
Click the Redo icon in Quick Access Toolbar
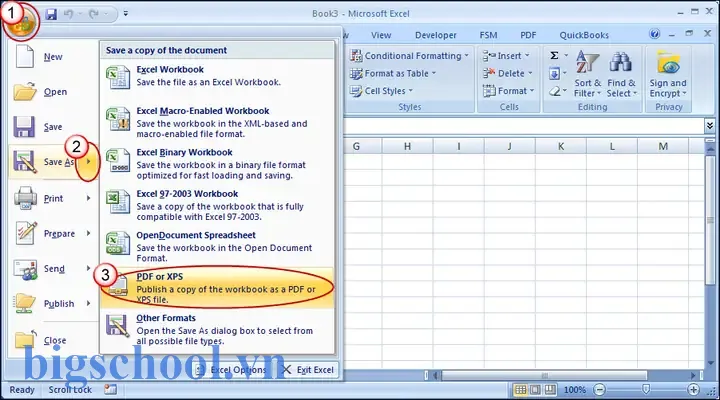(94, 14)
